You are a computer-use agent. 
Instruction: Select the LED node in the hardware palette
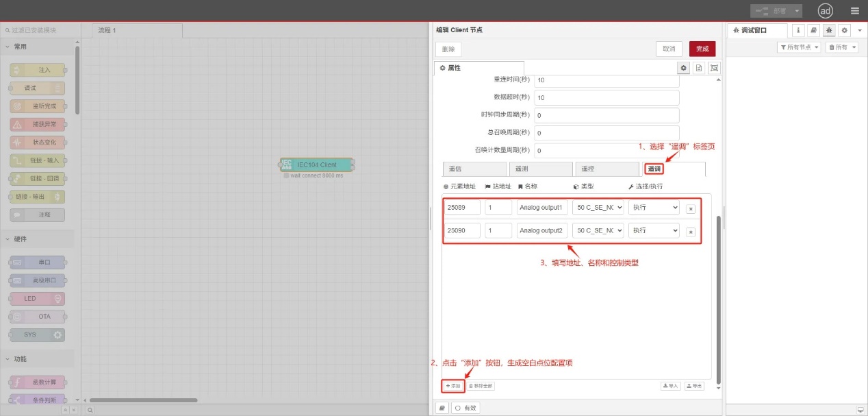pyautogui.click(x=36, y=298)
